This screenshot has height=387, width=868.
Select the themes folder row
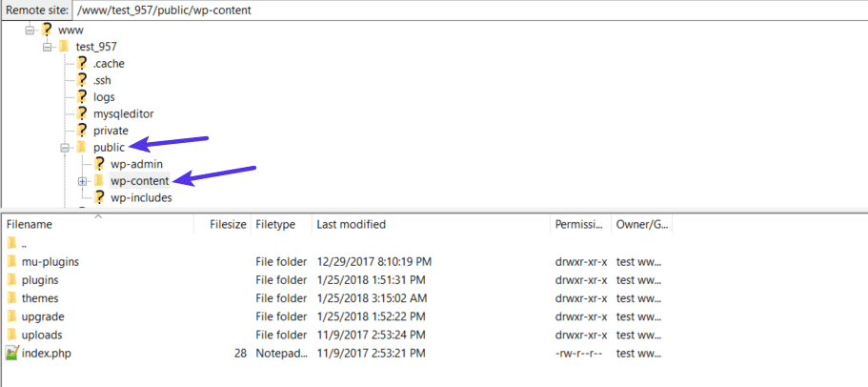point(40,298)
